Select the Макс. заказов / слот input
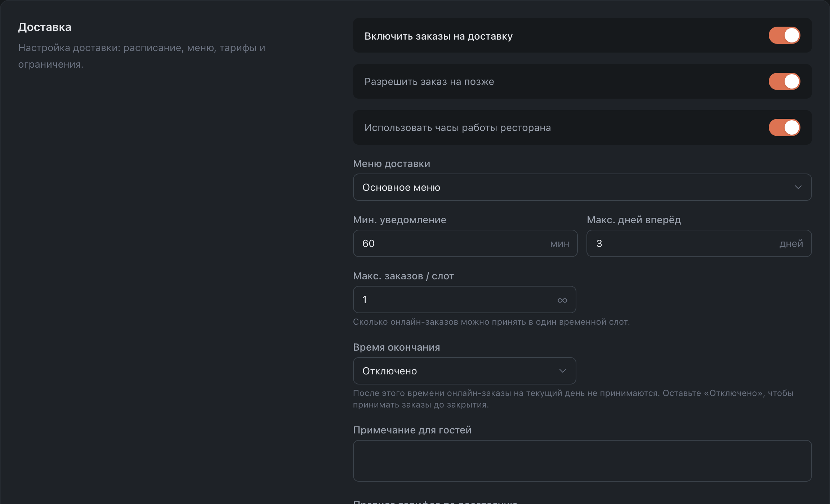The height and width of the screenshot is (504, 830). [x=464, y=300]
